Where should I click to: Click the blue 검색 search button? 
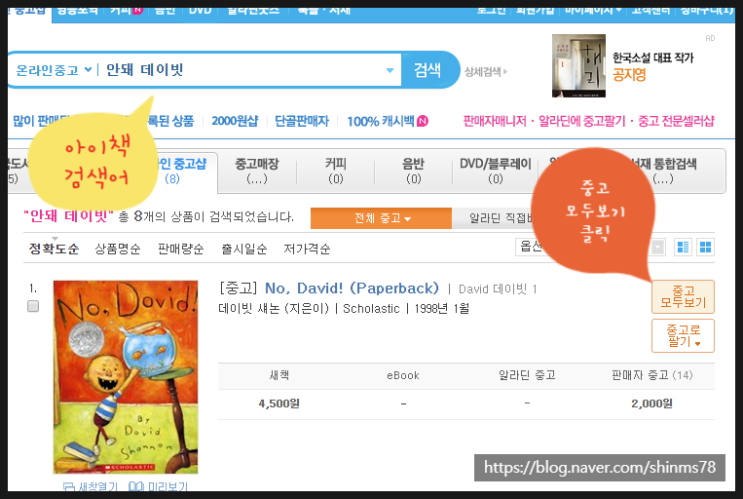(427, 70)
